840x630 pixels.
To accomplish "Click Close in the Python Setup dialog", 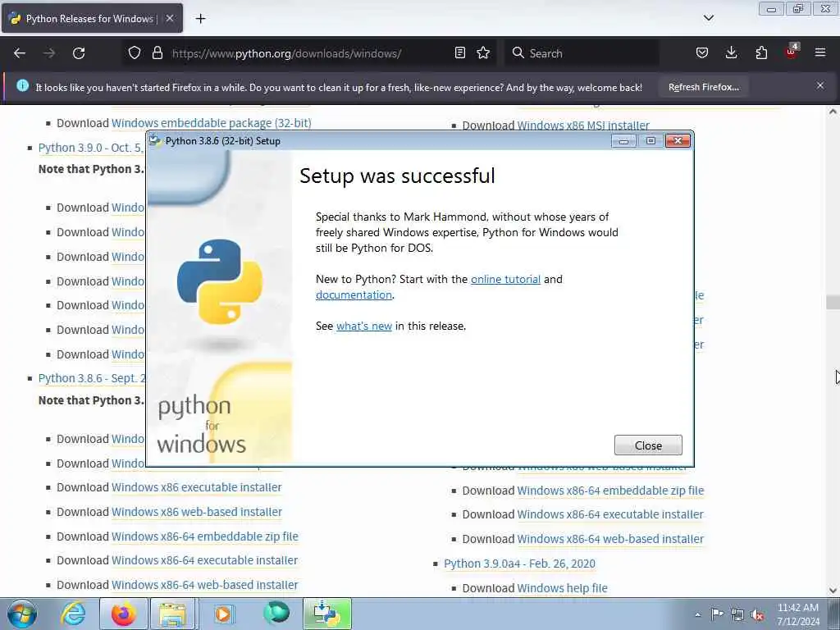I will pos(648,445).
